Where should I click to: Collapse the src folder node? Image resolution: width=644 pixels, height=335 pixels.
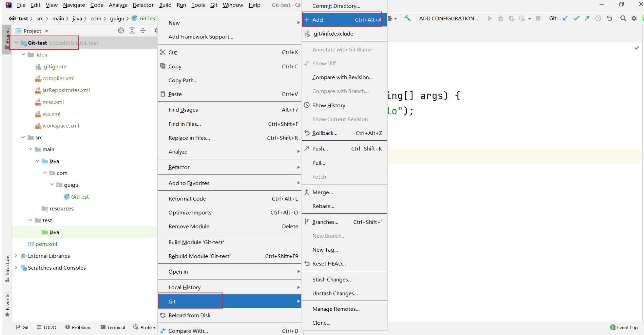[23, 137]
